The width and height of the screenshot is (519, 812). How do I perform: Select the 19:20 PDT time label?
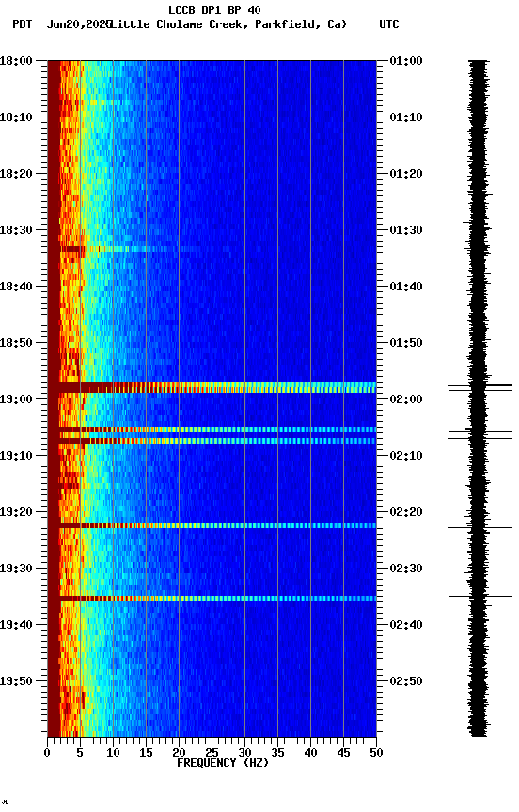coord(16,512)
